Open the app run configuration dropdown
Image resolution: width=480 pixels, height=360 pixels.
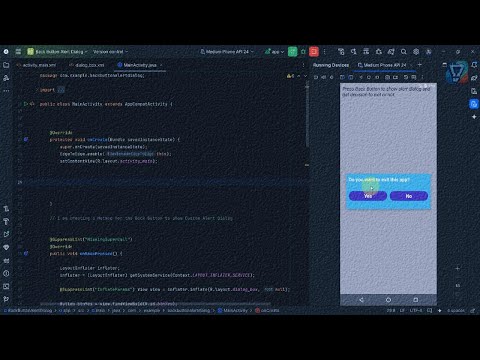(x=274, y=52)
